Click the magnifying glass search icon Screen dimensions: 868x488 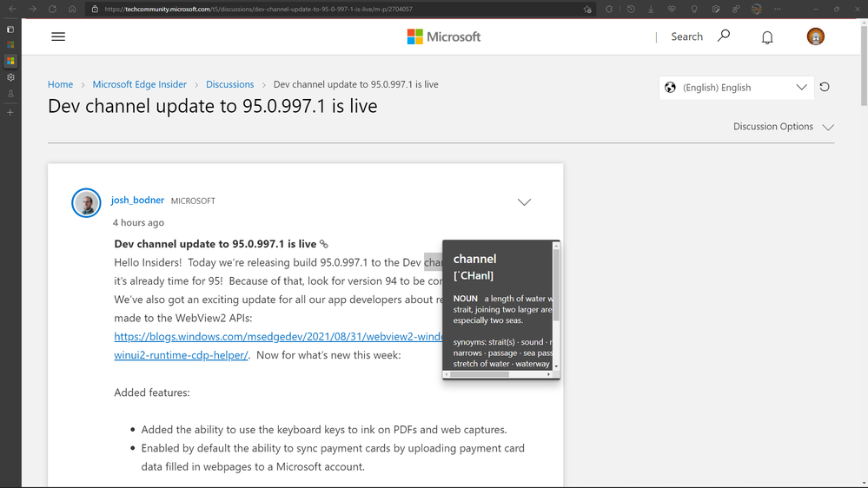coord(724,36)
